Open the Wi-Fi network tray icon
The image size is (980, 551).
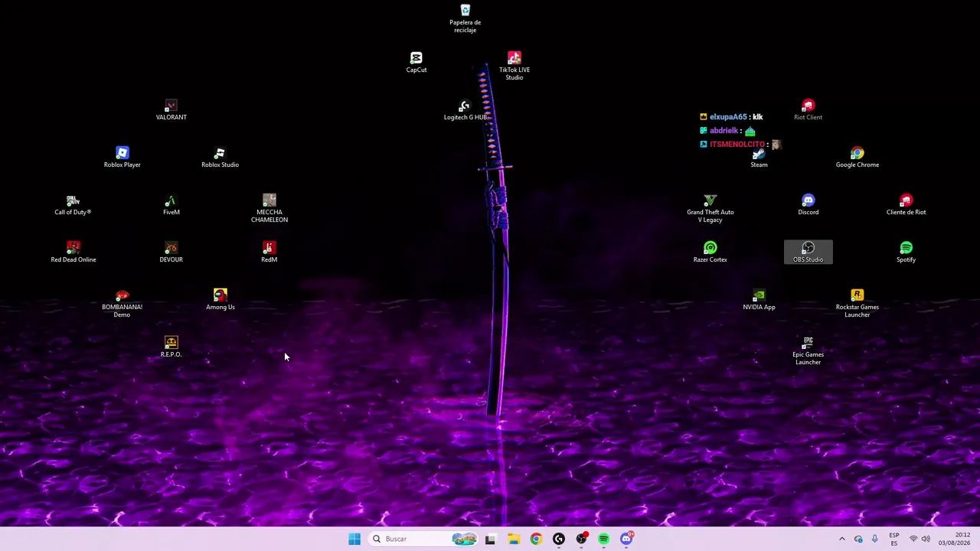913,539
